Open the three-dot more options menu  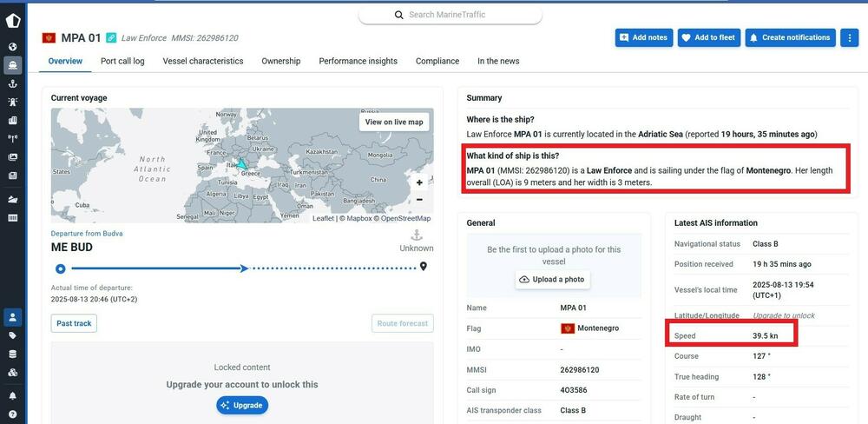[x=849, y=37]
